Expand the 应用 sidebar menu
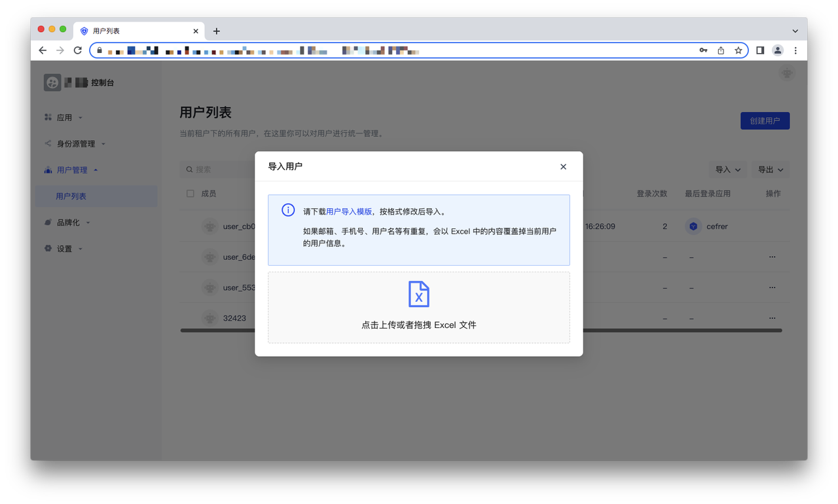The image size is (838, 504). [64, 118]
